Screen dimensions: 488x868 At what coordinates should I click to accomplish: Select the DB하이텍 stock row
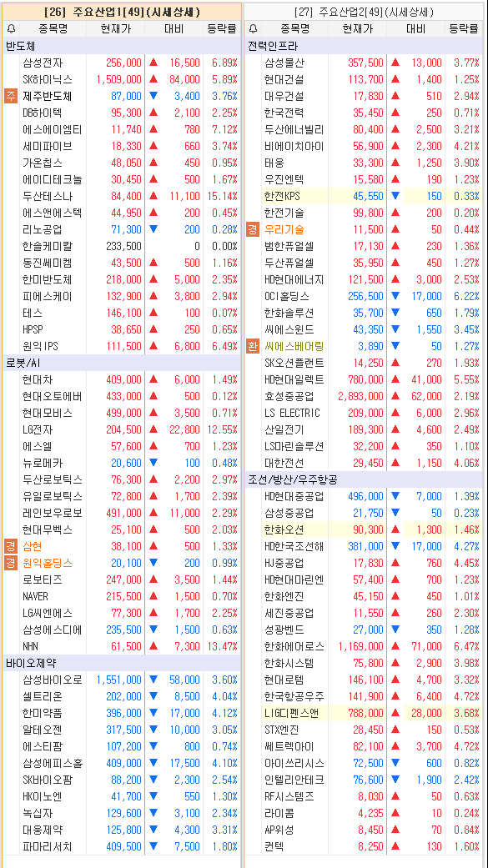[122, 113]
